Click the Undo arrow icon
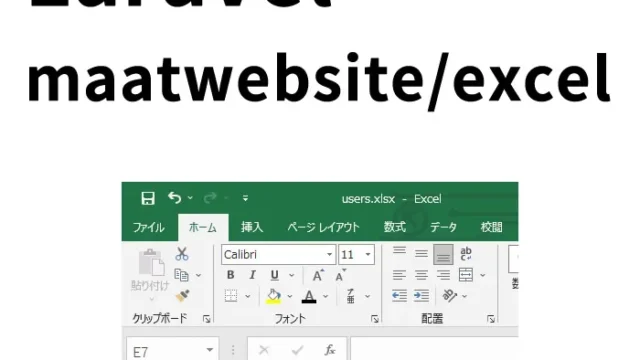The width and height of the screenshot is (640, 360). pos(175,198)
